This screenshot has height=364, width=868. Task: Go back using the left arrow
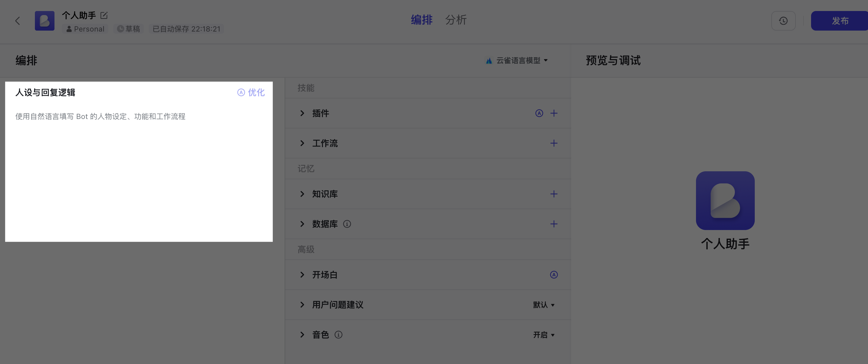pos(18,21)
